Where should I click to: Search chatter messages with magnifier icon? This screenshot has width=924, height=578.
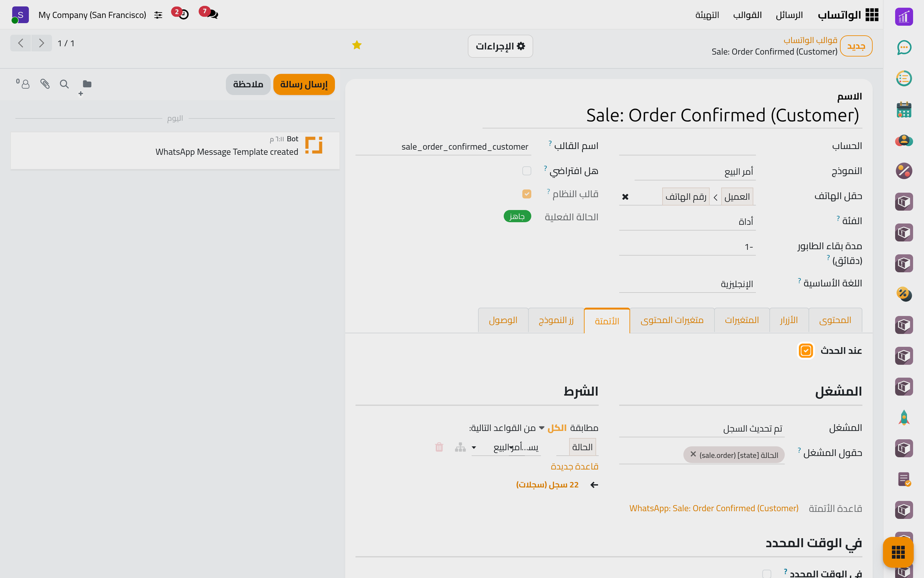coord(64,84)
